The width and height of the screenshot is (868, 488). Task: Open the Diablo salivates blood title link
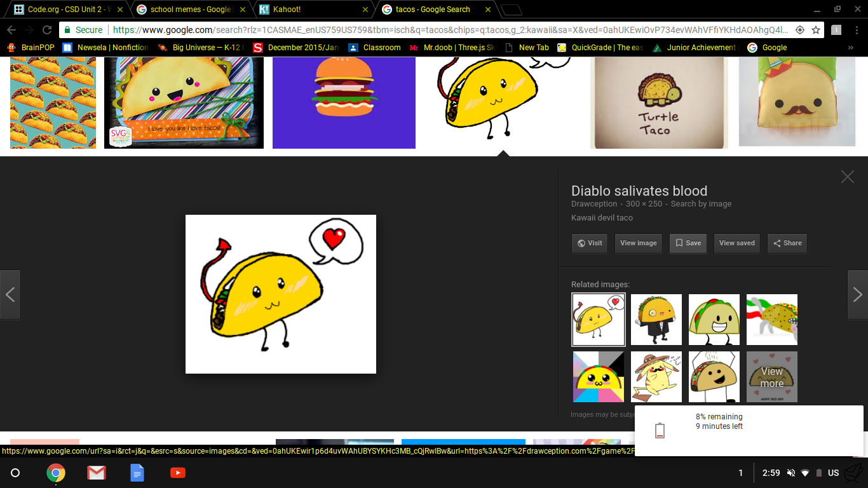(x=639, y=191)
